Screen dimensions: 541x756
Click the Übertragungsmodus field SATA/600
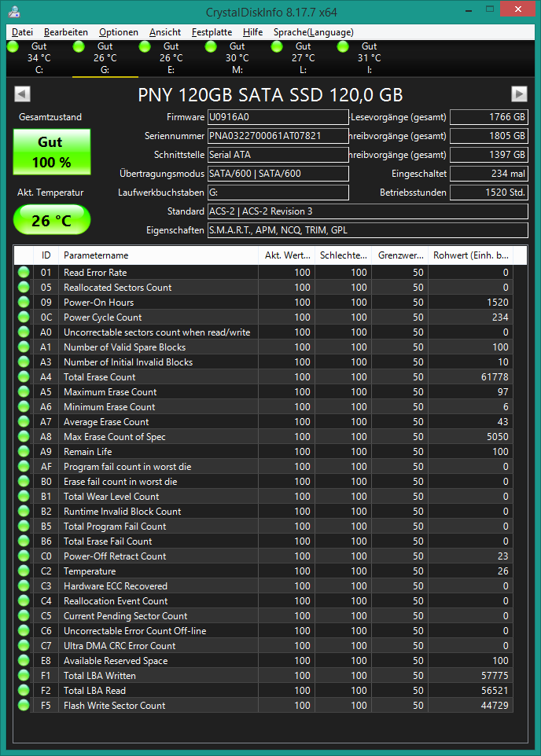278,174
